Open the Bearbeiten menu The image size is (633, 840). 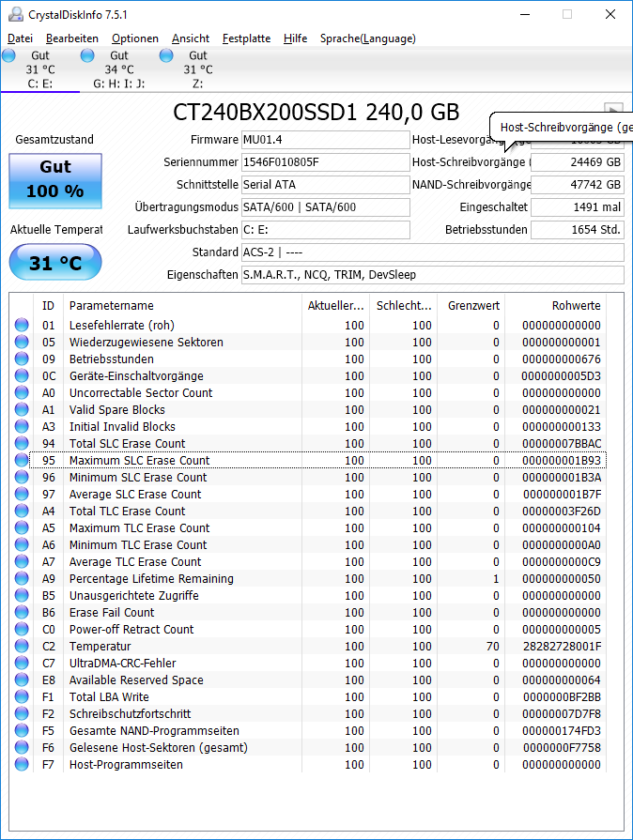point(71,38)
